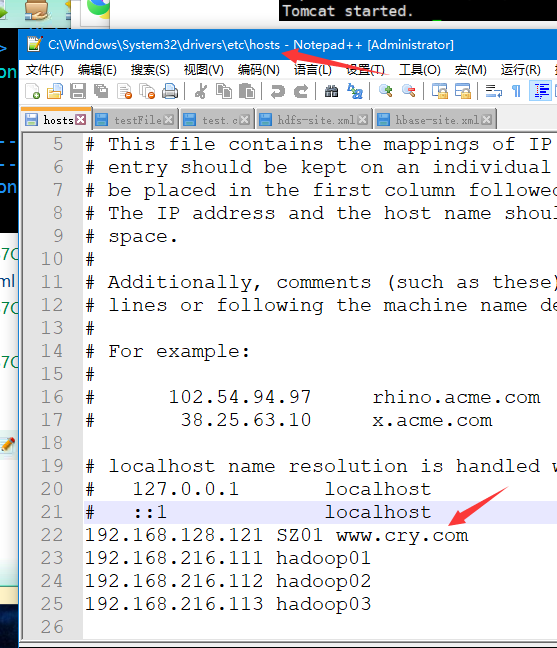Click the hostname hadoop02
The image size is (557, 648).
[x=323, y=581]
